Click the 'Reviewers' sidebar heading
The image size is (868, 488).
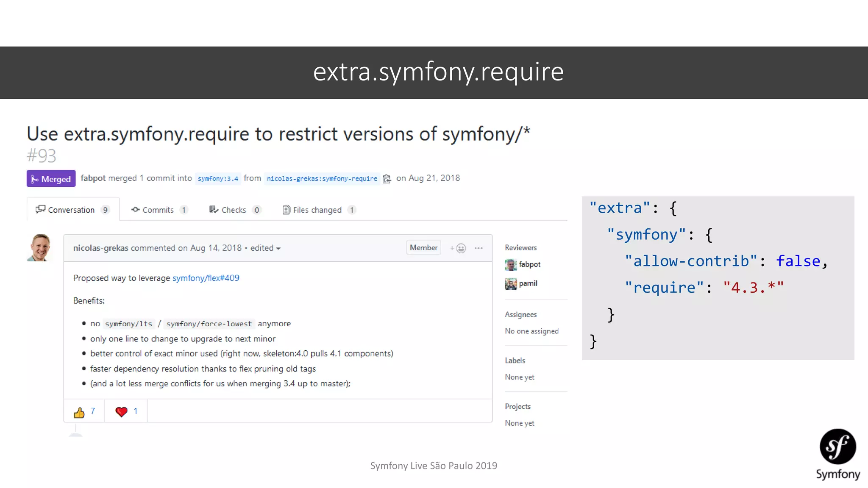pyautogui.click(x=520, y=247)
